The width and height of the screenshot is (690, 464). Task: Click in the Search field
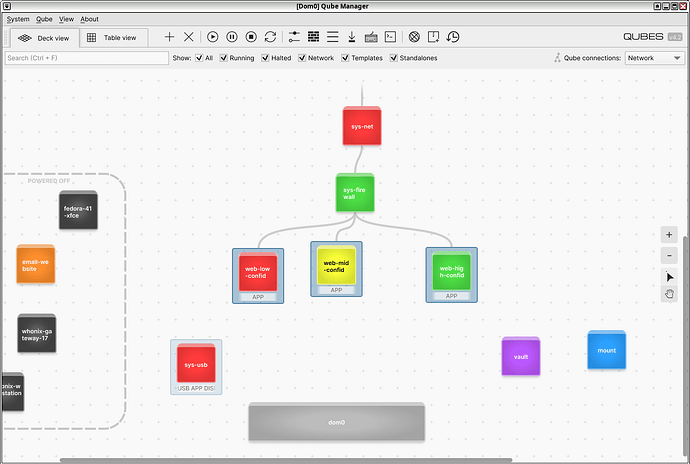(87, 58)
